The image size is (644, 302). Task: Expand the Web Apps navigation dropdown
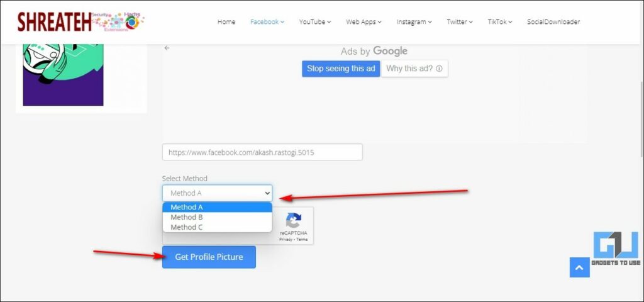click(364, 21)
